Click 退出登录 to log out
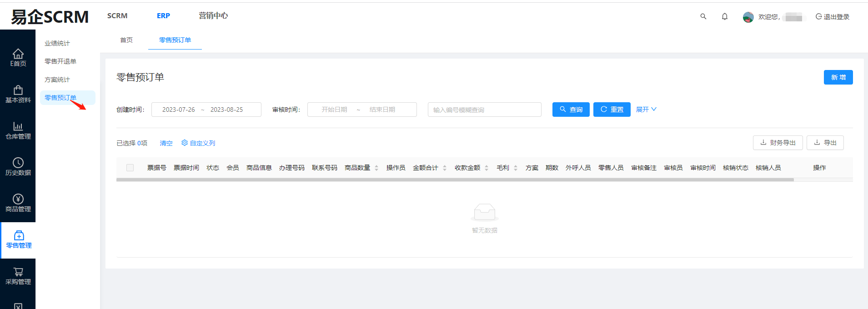 click(x=833, y=17)
